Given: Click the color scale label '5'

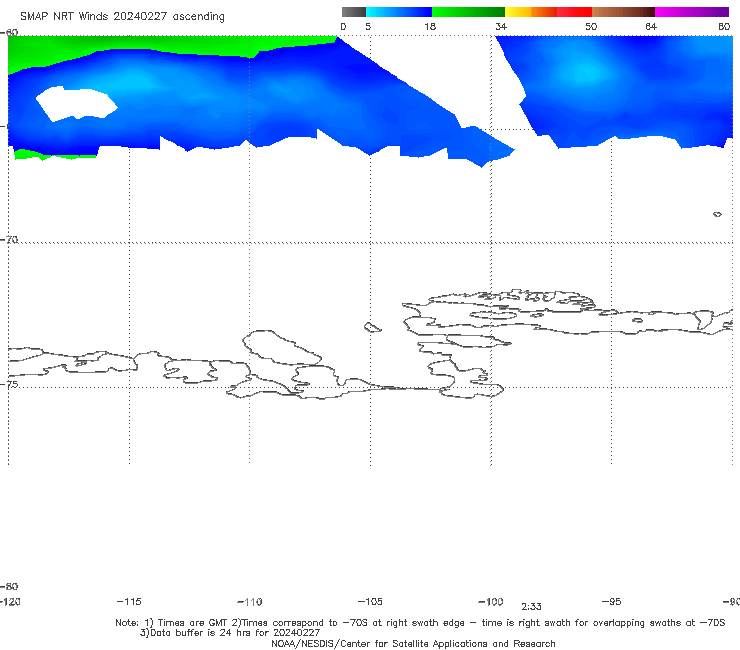Looking at the screenshot, I should (368, 27).
